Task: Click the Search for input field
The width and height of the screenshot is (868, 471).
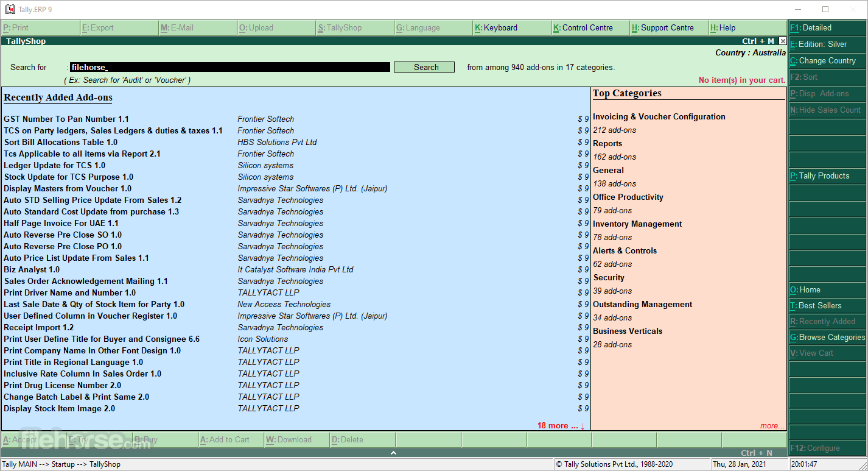Action: [x=229, y=67]
